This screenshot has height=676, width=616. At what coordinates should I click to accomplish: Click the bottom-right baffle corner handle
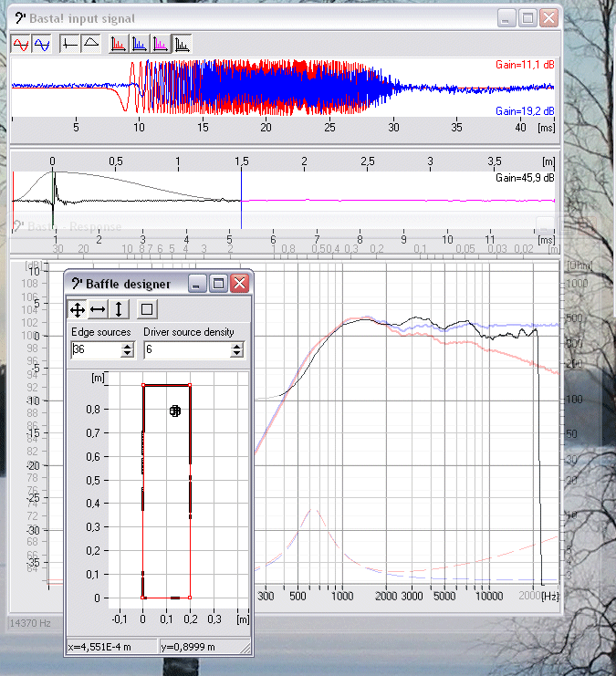190,598
